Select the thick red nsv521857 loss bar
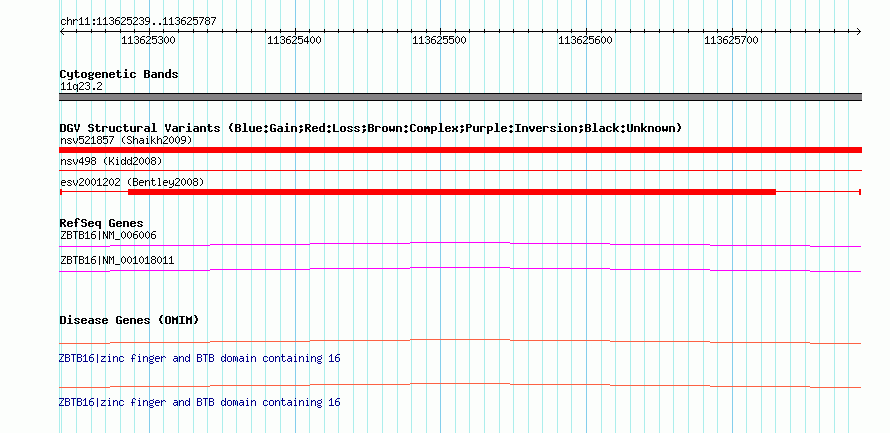Screen dimensions: 890x433 pyautogui.click(x=460, y=150)
